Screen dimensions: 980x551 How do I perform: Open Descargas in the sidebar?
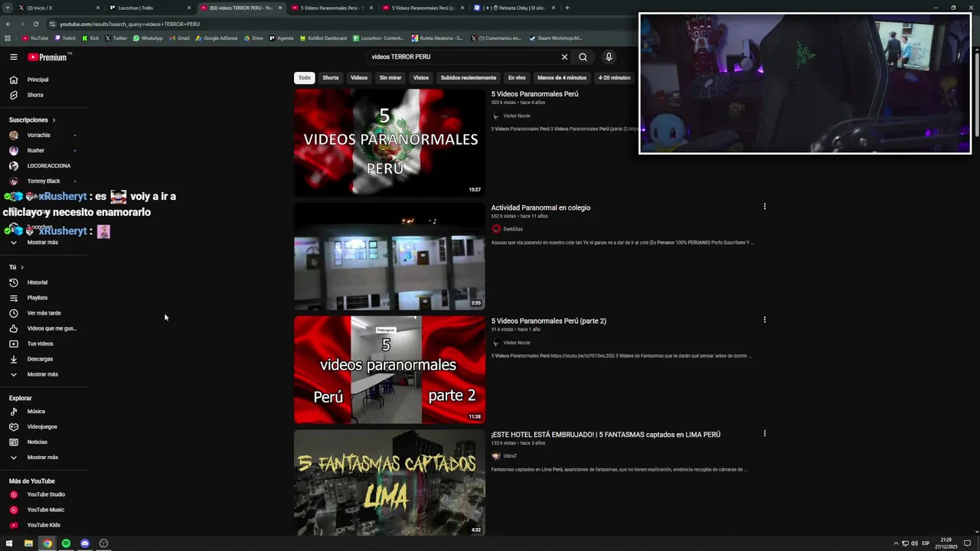point(40,359)
